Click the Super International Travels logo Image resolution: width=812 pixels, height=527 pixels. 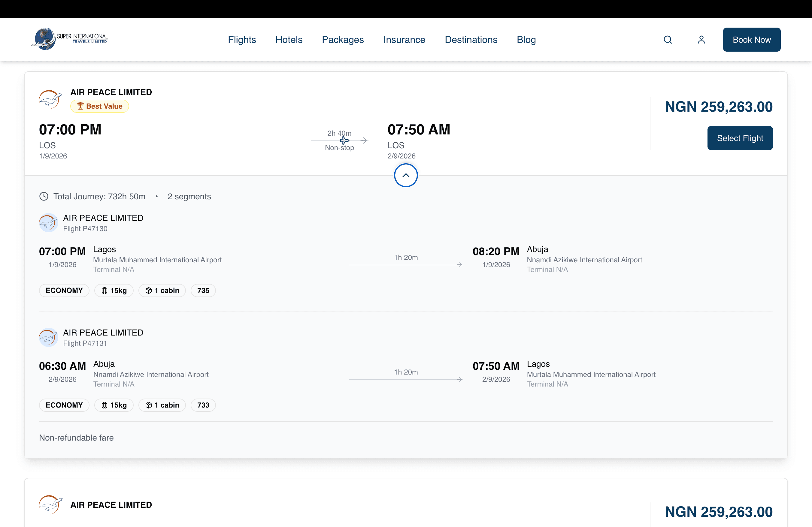tap(70, 39)
